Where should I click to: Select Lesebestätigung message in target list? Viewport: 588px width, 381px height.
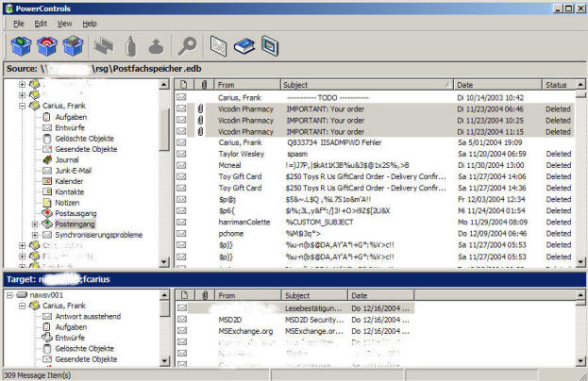coord(294,308)
